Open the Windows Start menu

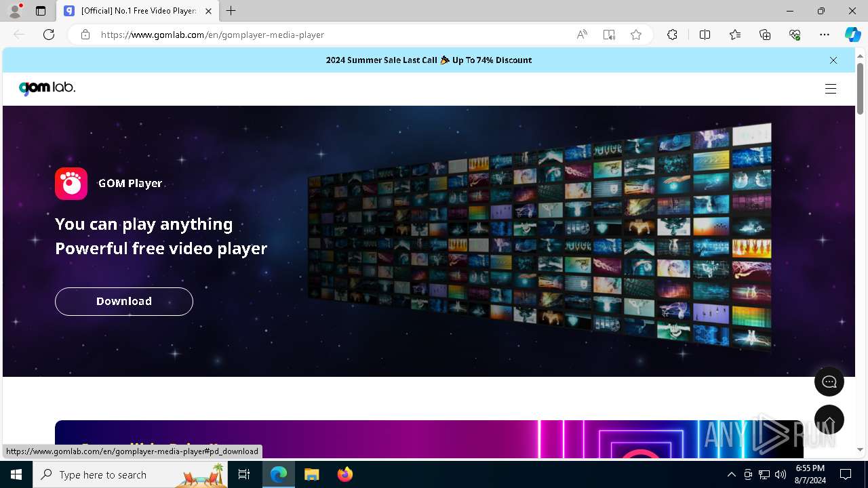[x=16, y=474]
